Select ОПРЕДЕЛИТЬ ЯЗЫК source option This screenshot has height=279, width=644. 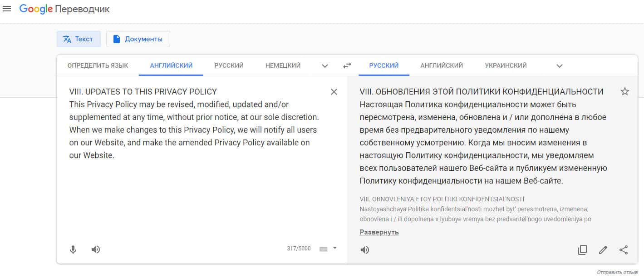coord(98,65)
